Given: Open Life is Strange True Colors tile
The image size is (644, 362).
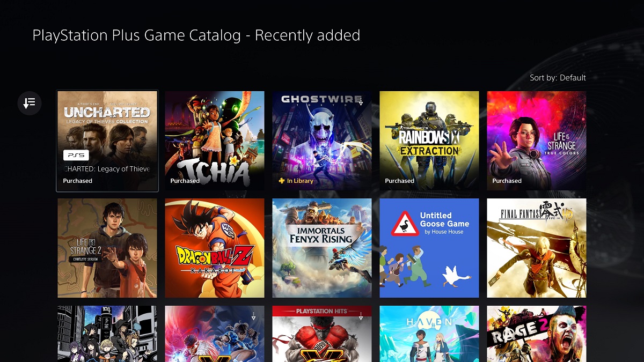Looking at the screenshot, I should click(537, 141).
